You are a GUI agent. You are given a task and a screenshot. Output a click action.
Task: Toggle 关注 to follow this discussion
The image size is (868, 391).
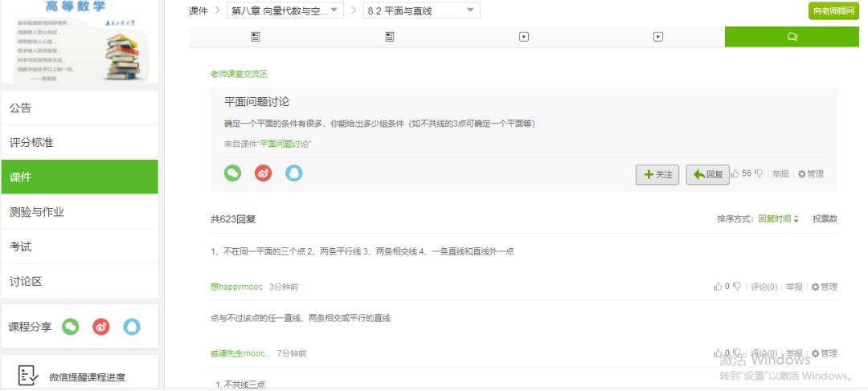pos(657,174)
